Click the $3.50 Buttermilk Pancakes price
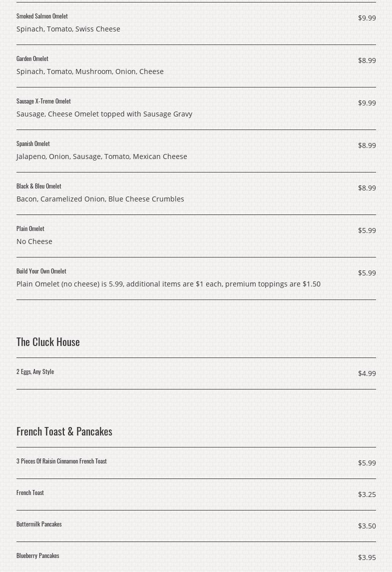The width and height of the screenshot is (392, 572). point(367,526)
